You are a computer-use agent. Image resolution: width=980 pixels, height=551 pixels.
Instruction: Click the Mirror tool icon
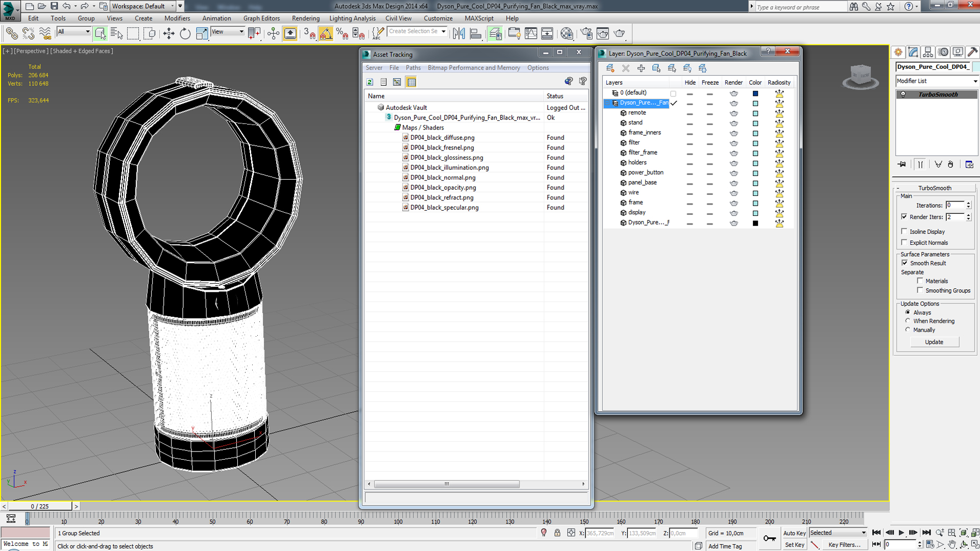tap(458, 34)
